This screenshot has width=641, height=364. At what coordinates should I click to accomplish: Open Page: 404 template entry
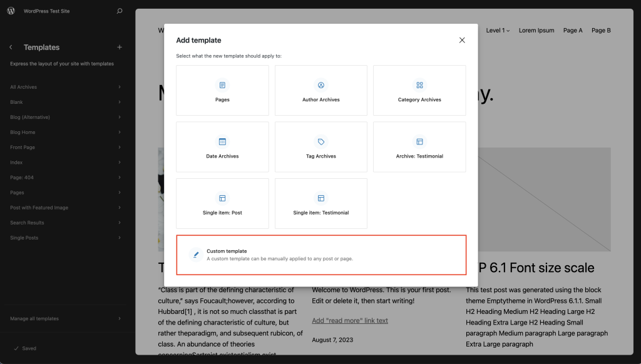click(x=65, y=178)
